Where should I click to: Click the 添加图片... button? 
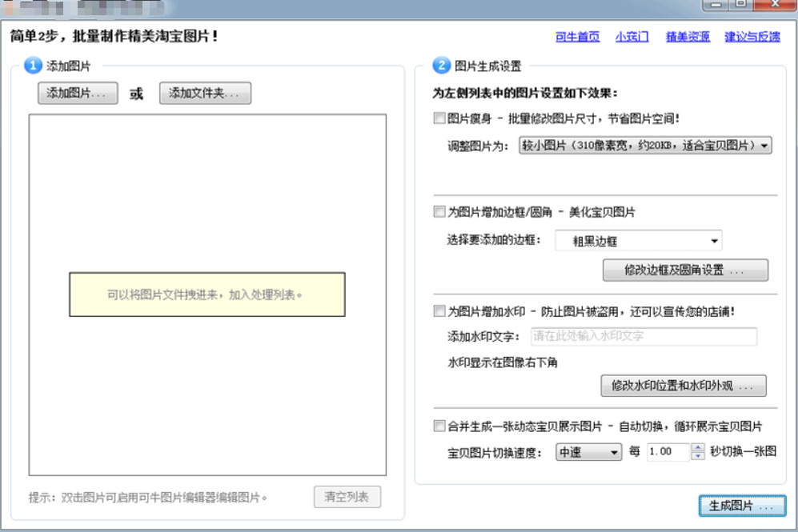78,93
